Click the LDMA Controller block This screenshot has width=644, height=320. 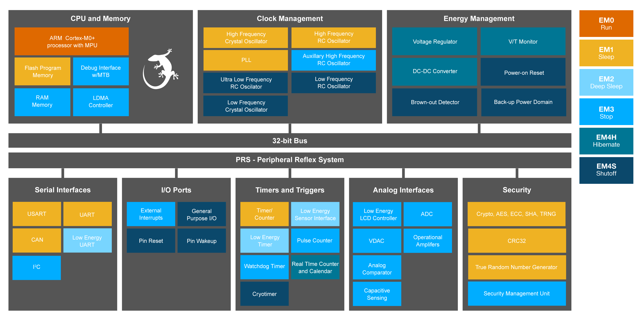pyautogui.click(x=100, y=102)
